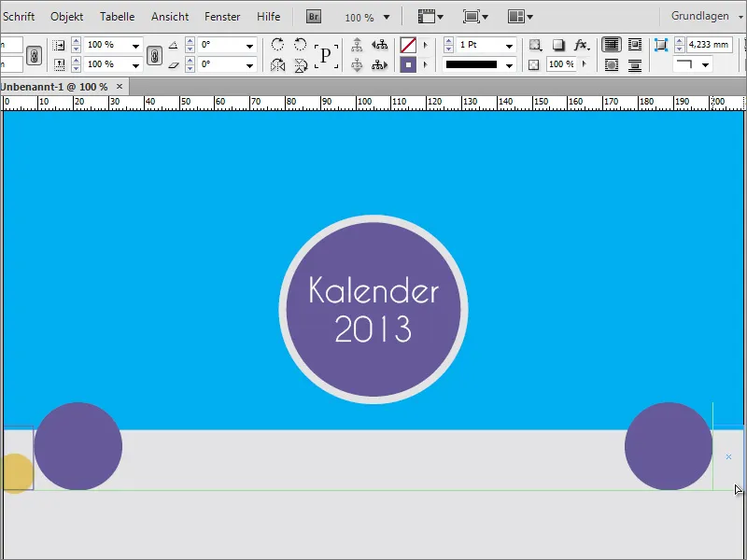
Task: Close the Unbenannt-1 document tab
Action: [120, 87]
